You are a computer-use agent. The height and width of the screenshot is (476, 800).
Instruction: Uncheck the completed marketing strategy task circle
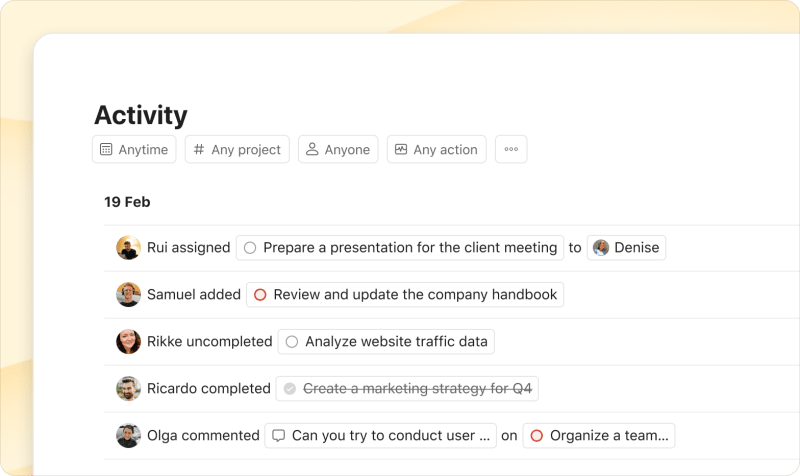[x=290, y=388]
